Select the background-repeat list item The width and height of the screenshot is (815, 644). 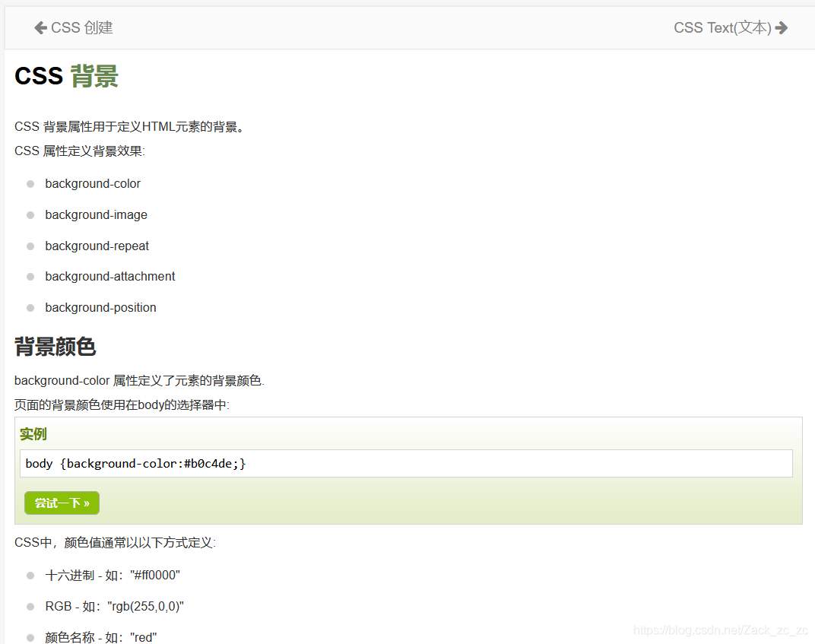pos(97,246)
